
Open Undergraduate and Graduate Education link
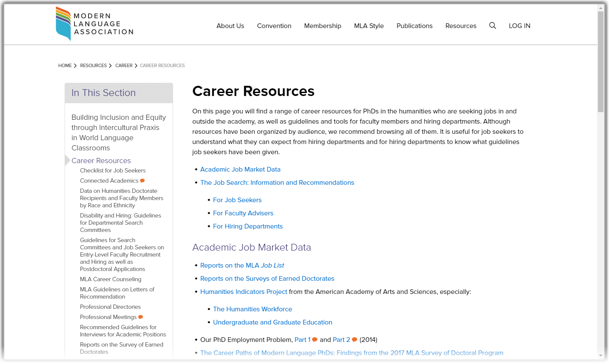pyautogui.click(x=273, y=322)
